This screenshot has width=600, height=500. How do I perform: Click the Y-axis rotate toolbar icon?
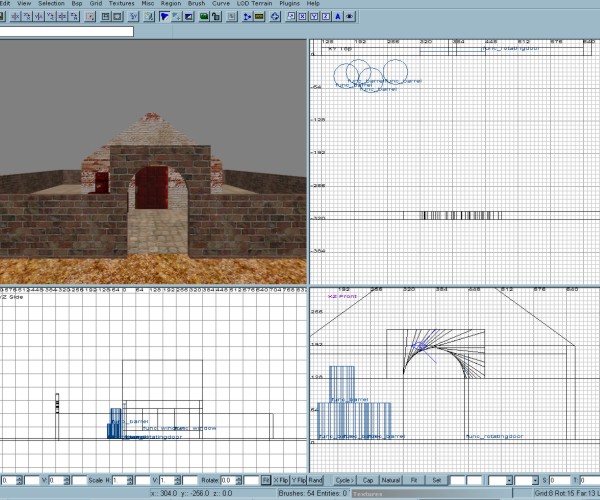point(50,16)
